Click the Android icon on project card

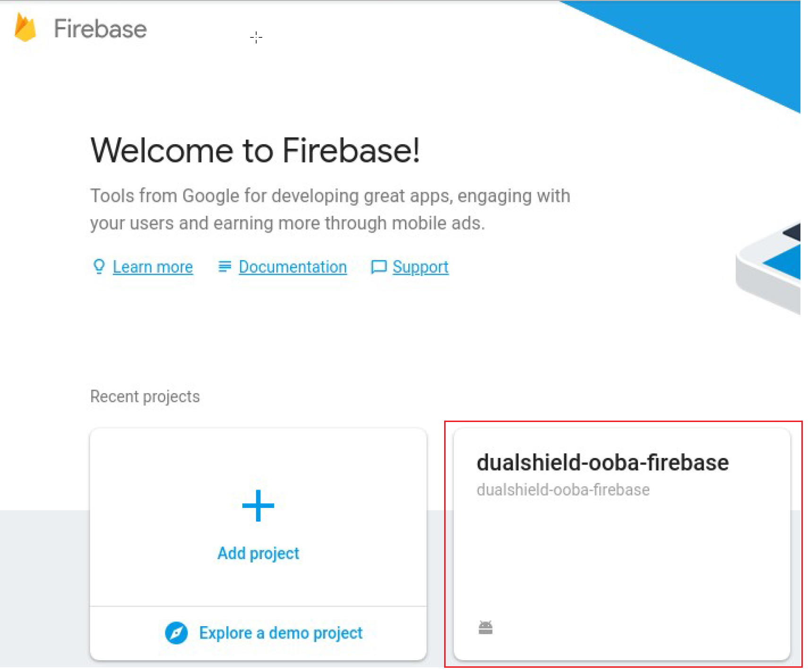tap(485, 627)
